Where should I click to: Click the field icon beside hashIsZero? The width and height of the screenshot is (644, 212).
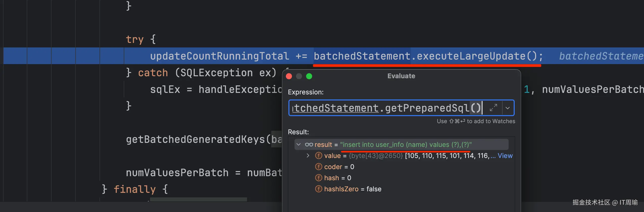[x=318, y=189]
